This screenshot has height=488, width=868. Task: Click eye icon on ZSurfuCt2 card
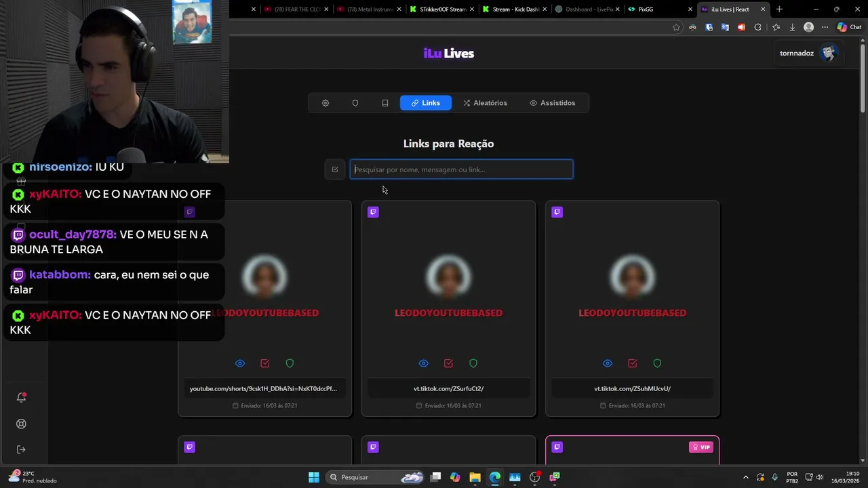pos(424,363)
